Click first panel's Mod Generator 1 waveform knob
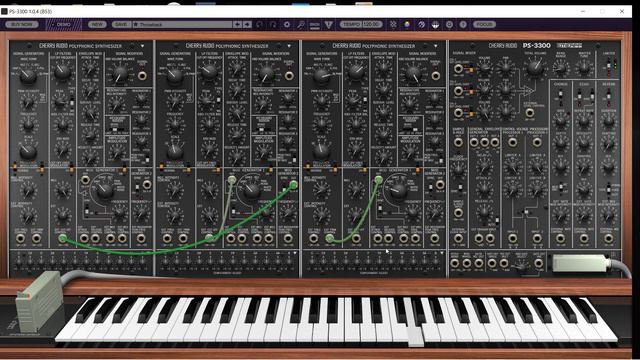Viewport: 640px width, 360px height. (x=105, y=190)
